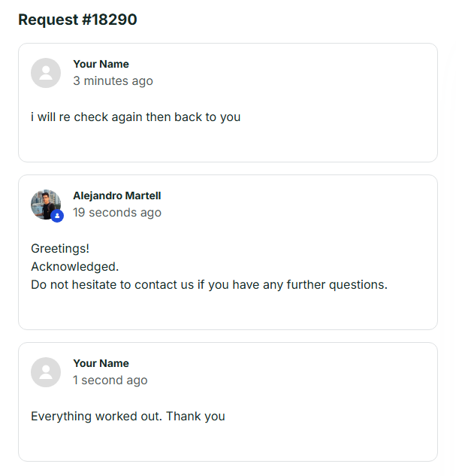Click the blue agent badge on Alejandro's avatar

(57, 216)
